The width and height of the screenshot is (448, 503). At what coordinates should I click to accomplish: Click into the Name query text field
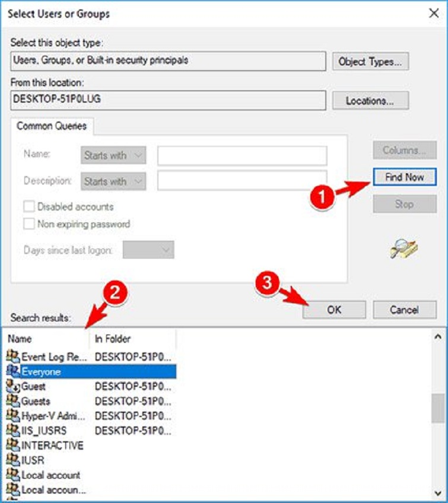tap(242, 155)
